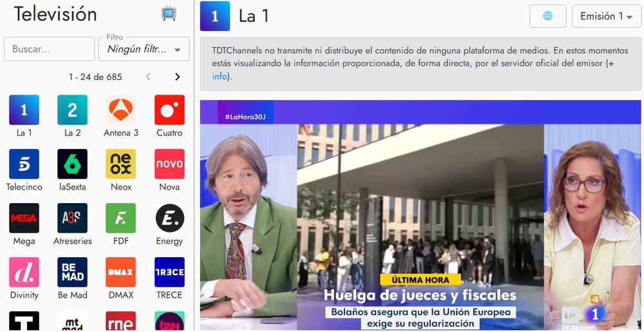
Task: Click the 'La 1' channel title in the header
Action: [254, 16]
